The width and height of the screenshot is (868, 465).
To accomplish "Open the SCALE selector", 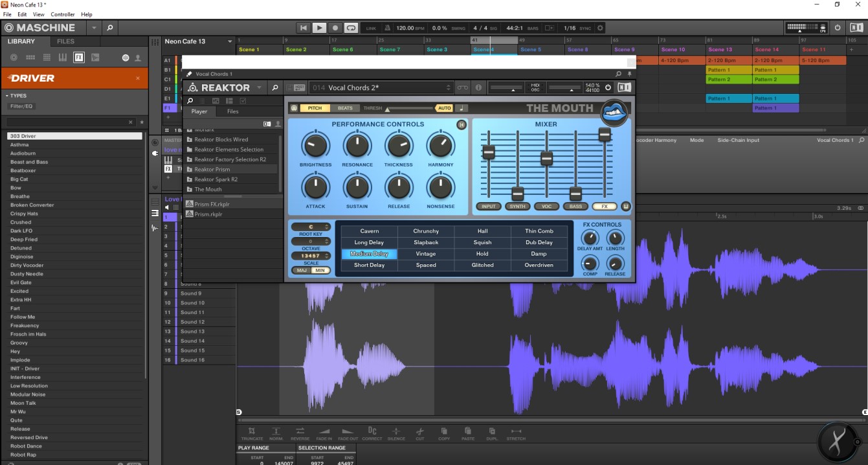I will click(x=311, y=256).
